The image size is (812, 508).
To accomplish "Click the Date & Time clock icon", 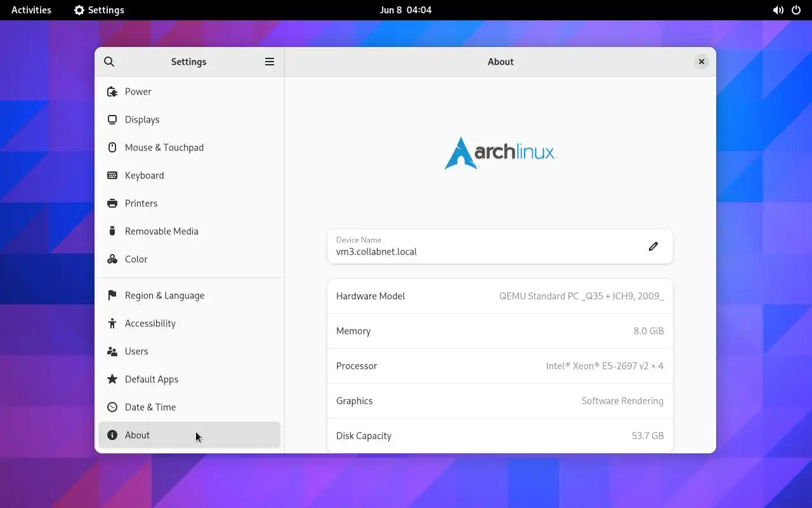I will (112, 407).
